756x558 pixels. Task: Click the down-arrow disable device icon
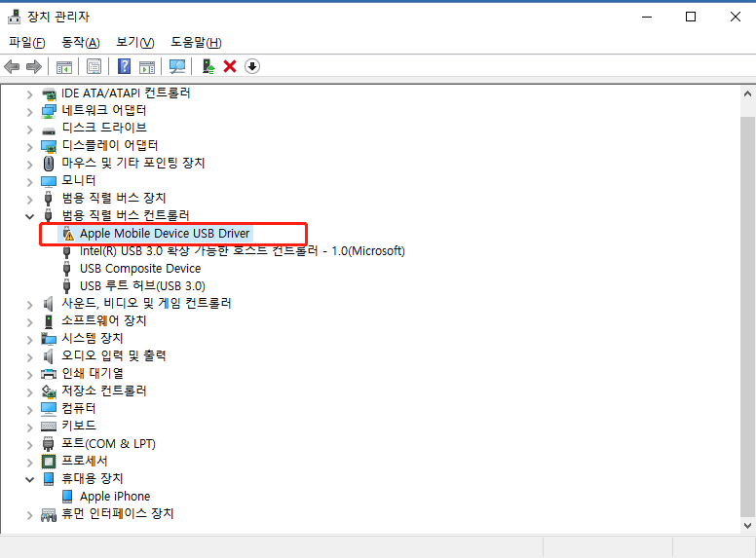click(x=252, y=66)
